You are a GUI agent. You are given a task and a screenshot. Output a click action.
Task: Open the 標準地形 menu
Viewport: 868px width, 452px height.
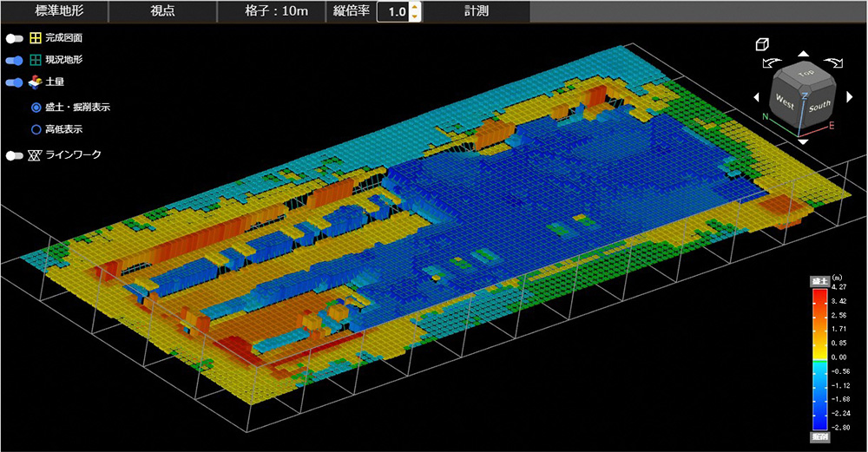[54, 11]
